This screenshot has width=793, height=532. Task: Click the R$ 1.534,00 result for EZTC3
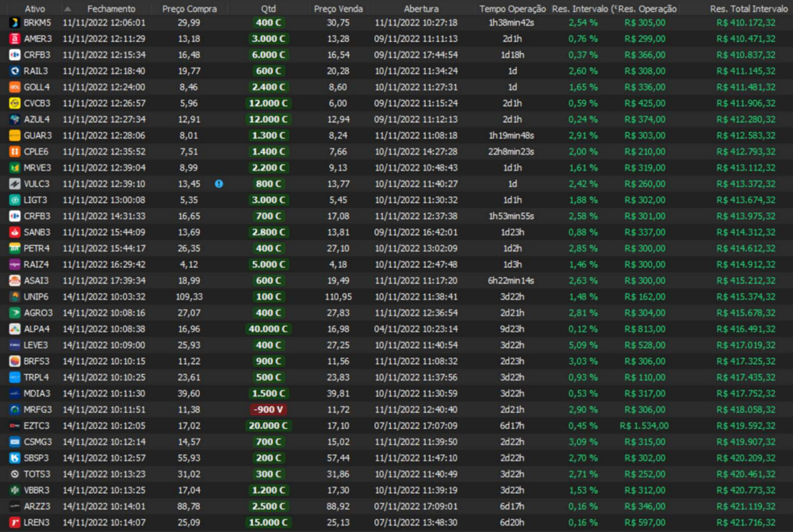(644, 426)
